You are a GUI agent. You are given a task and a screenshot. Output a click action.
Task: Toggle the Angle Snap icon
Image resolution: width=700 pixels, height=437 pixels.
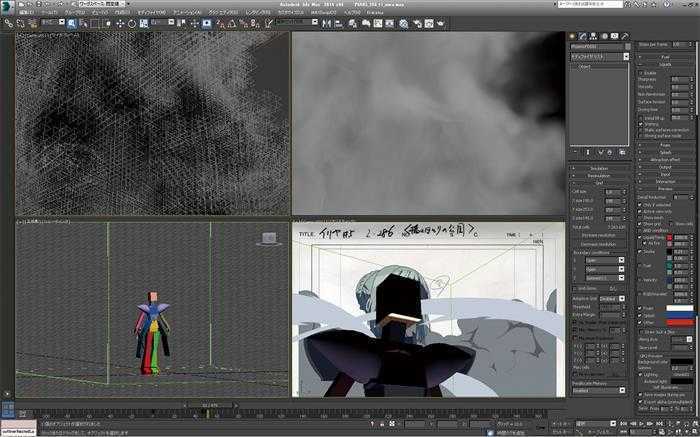click(x=232, y=23)
